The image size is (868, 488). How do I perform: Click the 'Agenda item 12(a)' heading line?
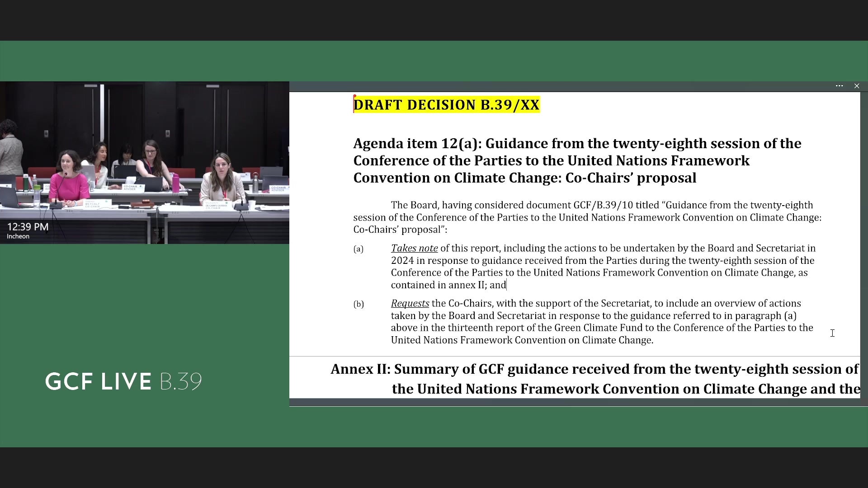[x=577, y=143]
